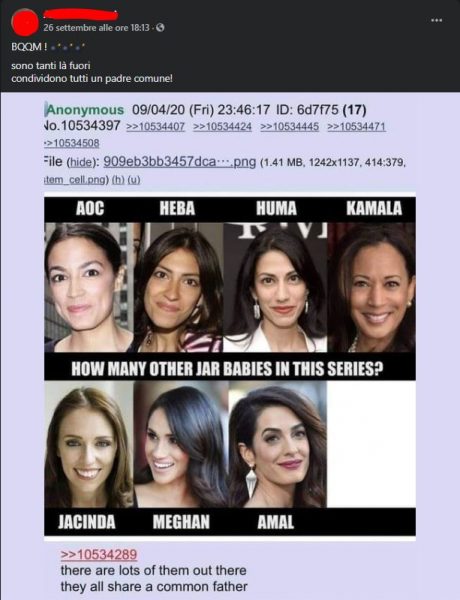Image resolution: width=460 pixels, height=600 pixels.
Task: Open the red circular profile avatar
Action: coord(25,22)
